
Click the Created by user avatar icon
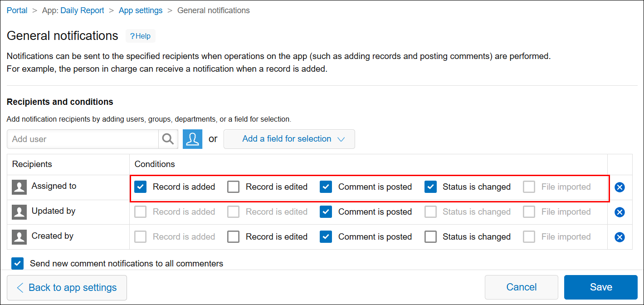tap(19, 237)
